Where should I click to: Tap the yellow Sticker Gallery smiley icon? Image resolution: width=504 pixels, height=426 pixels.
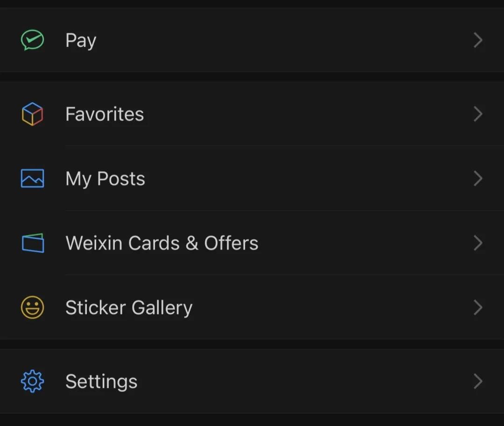(x=33, y=307)
